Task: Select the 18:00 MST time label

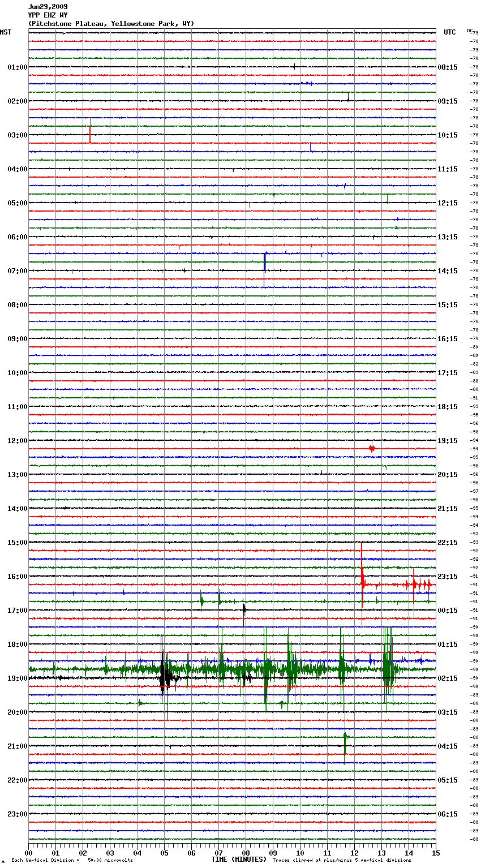Action: (x=18, y=644)
